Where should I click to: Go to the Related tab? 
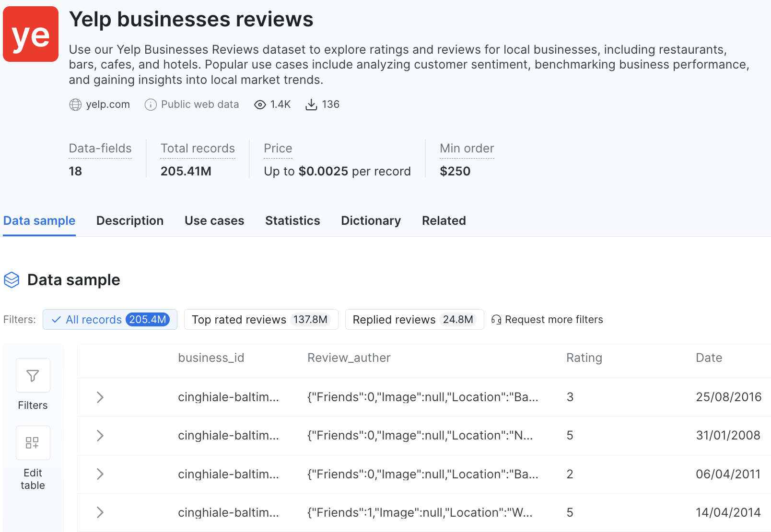click(444, 220)
